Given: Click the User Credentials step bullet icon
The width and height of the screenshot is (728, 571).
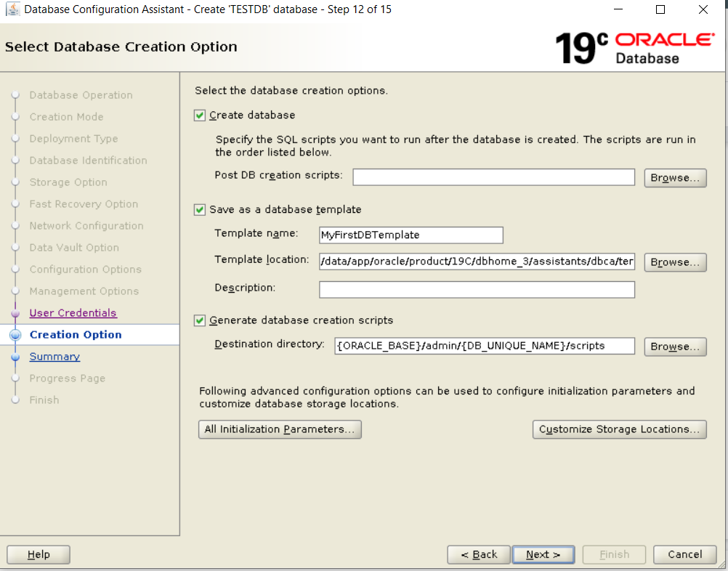Looking at the screenshot, I should [x=15, y=313].
